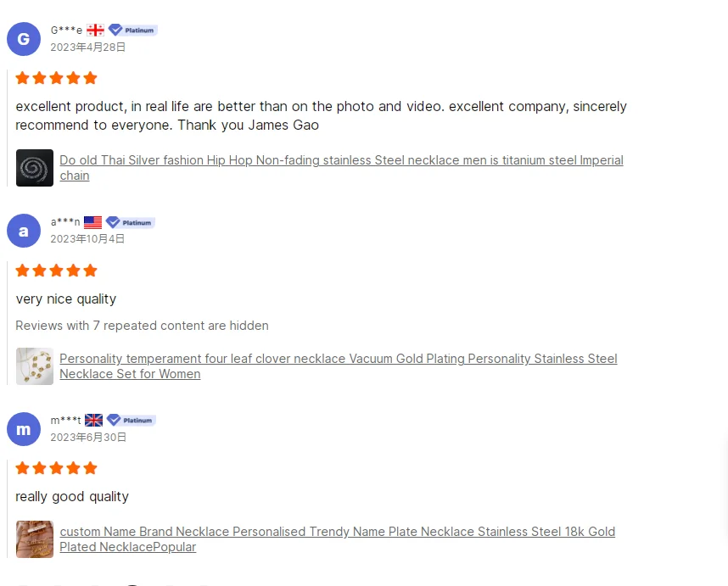Click the name plate necklace thumbnail
This screenshot has width=728, height=586.
[35, 539]
